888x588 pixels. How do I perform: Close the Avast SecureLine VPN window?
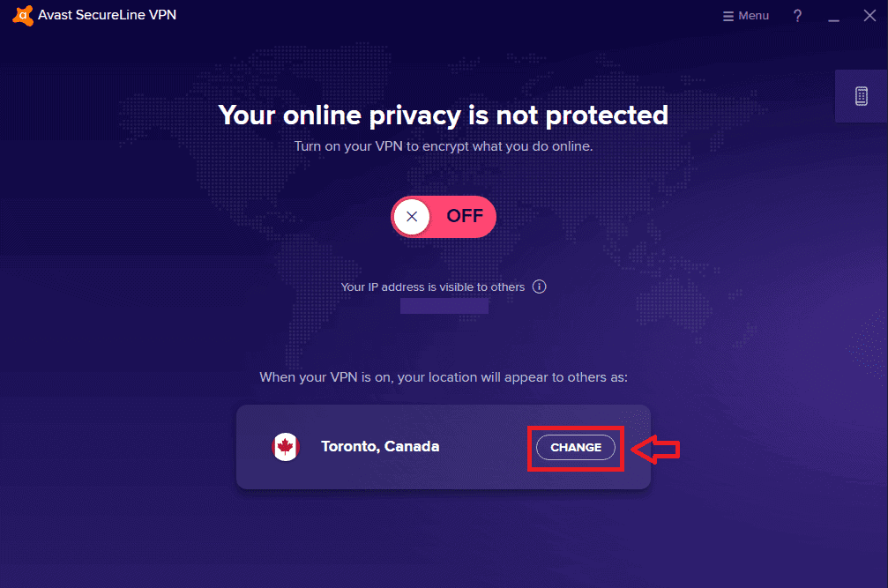coord(869,15)
